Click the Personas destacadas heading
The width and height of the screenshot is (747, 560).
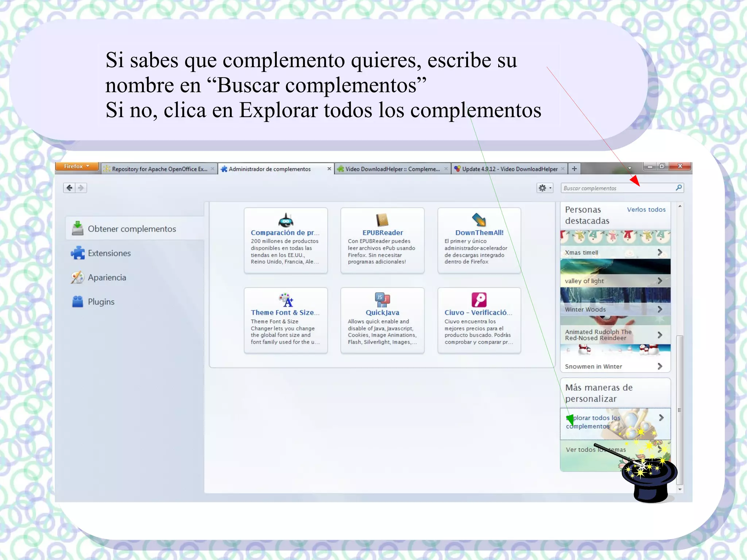[x=587, y=215]
